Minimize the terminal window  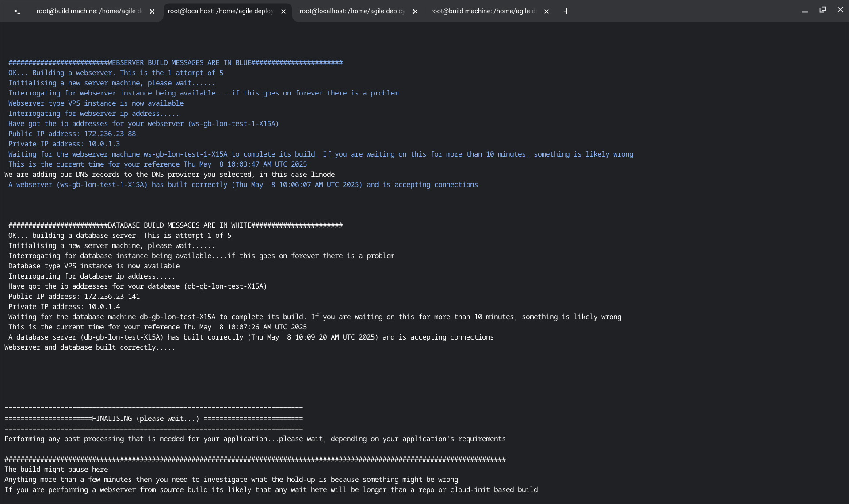[805, 11]
